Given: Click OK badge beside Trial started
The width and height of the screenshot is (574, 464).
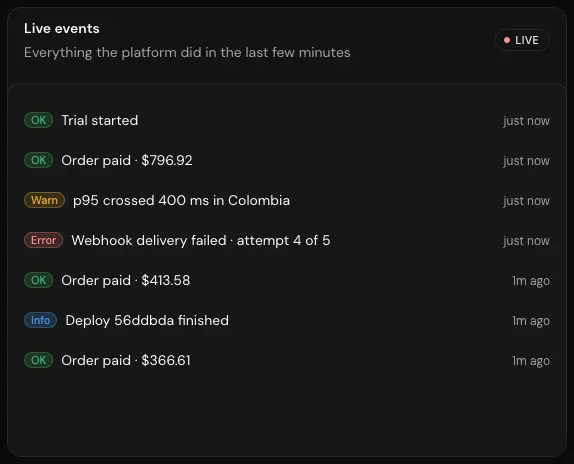Looking at the screenshot, I should 38,120.
